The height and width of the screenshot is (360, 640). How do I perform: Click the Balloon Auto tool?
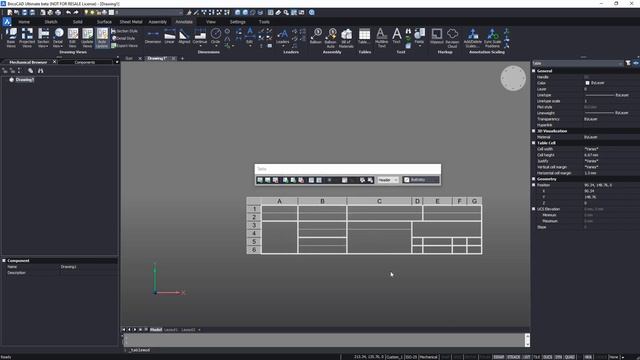(331, 38)
